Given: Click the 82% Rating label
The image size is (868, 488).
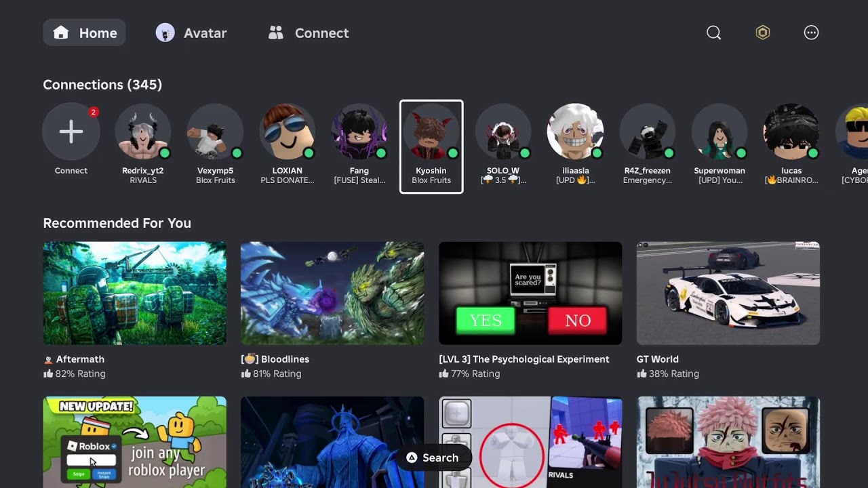Looking at the screenshot, I should point(75,373).
